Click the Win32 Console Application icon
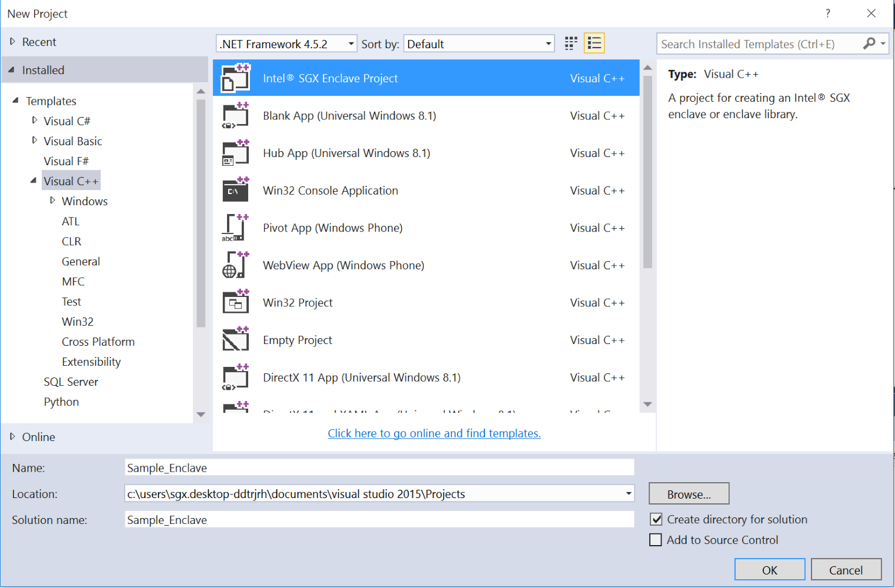Image resolution: width=895 pixels, height=588 pixels. point(235,191)
